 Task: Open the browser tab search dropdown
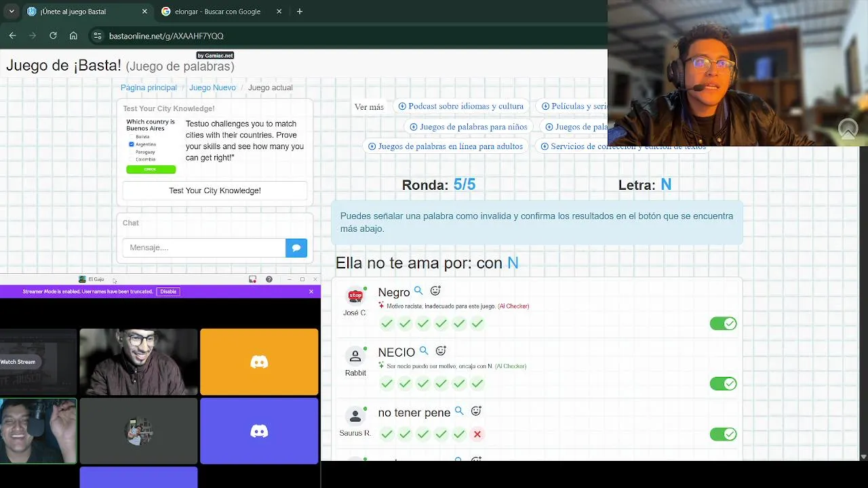pos(12,12)
